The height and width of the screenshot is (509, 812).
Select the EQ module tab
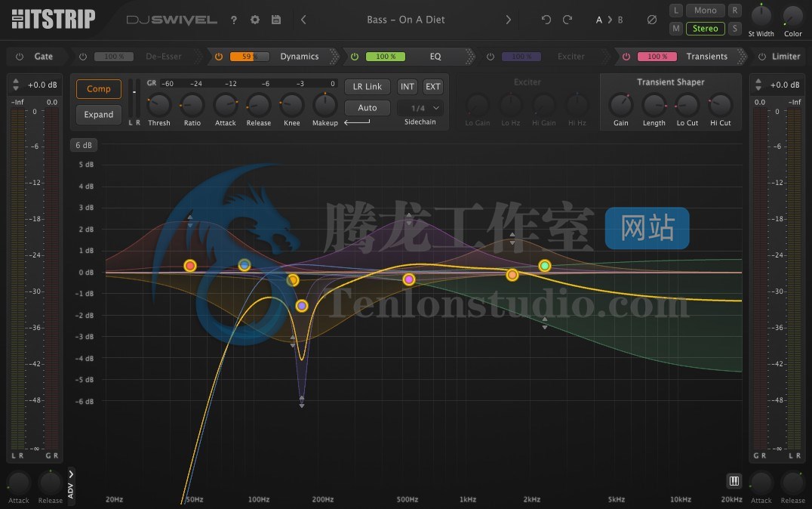pos(435,57)
